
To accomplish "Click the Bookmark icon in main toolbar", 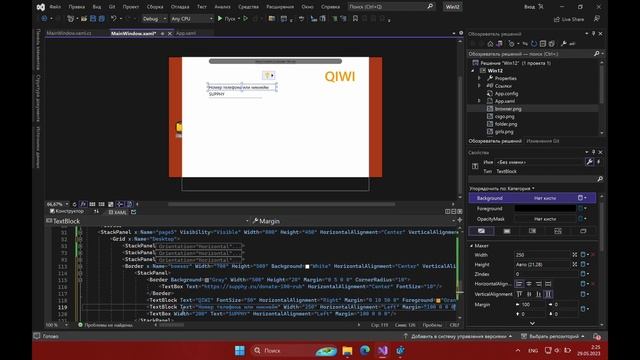I will [355, 19].
